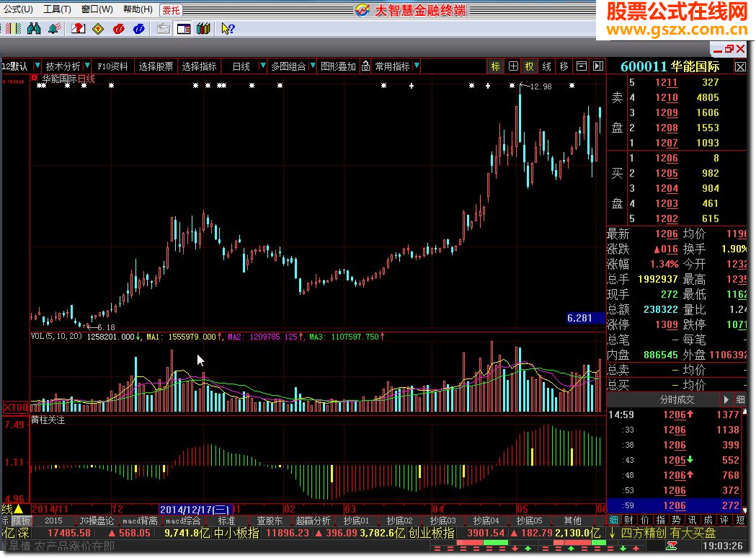The height and width of the screenshot is (558, 756).
Task: Toggle the 线 drawing button
Action: pyautogui.click(x=547, y=66)
